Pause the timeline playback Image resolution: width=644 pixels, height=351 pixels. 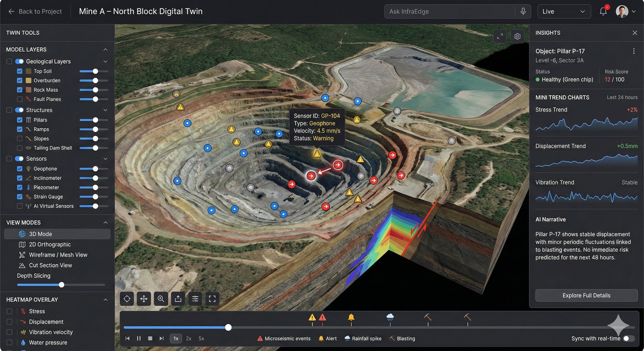click(139, 339)
